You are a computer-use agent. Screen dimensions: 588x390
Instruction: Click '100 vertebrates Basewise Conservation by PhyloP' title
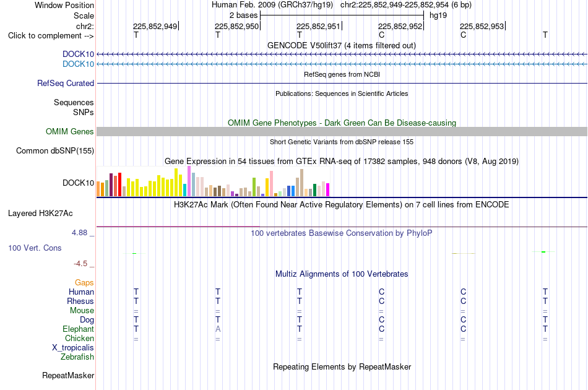342,233
